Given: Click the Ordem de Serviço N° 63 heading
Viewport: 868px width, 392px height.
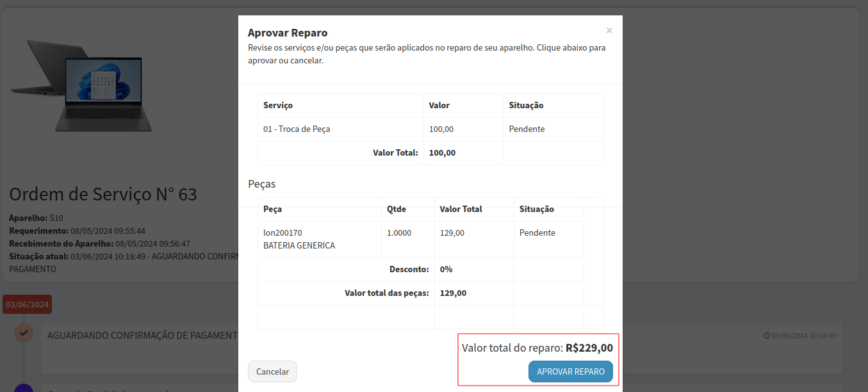Looking at the screenshot, I should click(103, 194).
